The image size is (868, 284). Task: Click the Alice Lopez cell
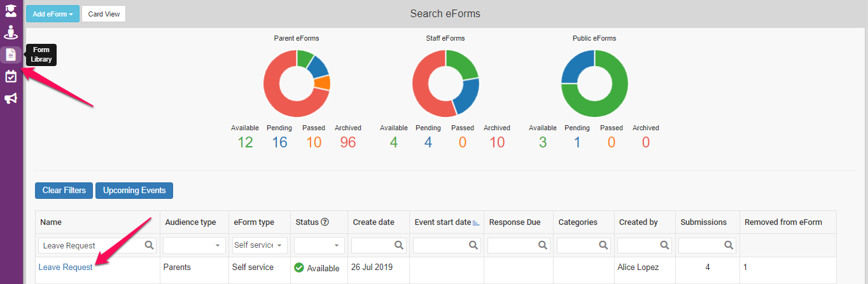tap(640, 267)
